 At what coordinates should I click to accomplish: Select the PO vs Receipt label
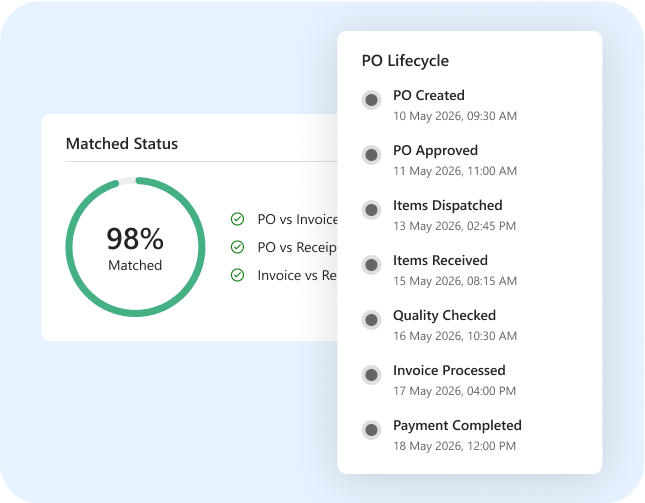tap(297, 248)
